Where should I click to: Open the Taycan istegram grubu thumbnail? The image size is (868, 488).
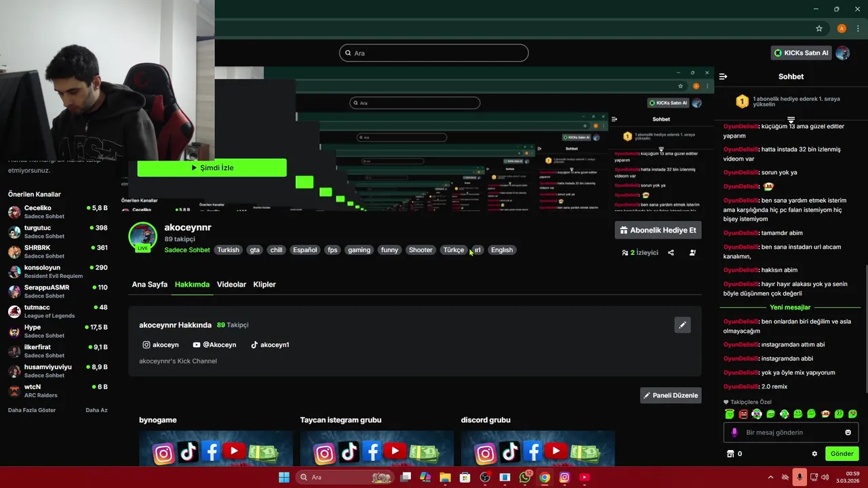point(377,449)
